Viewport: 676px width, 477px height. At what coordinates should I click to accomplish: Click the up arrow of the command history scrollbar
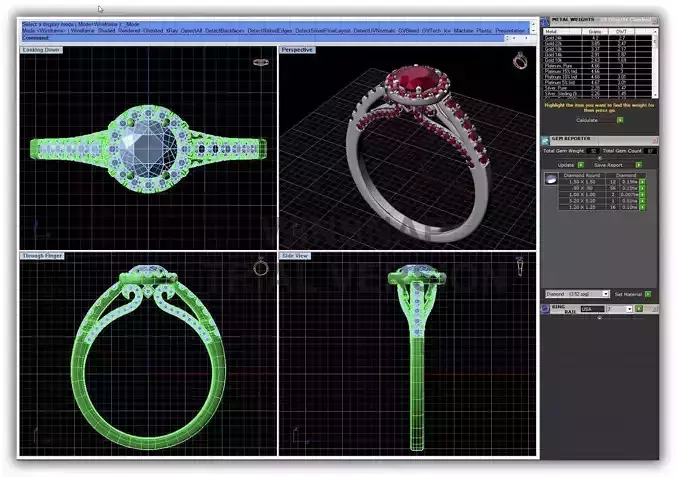coord(532,23)
